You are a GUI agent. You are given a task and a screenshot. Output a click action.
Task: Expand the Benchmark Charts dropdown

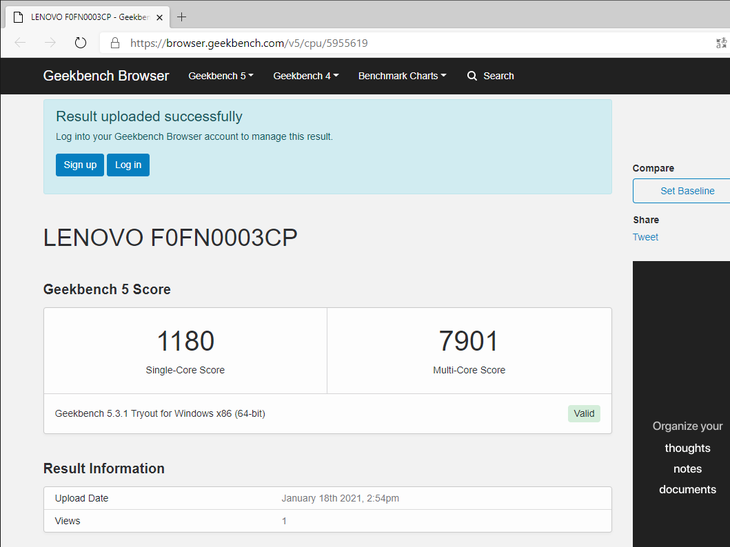point(402,76)
